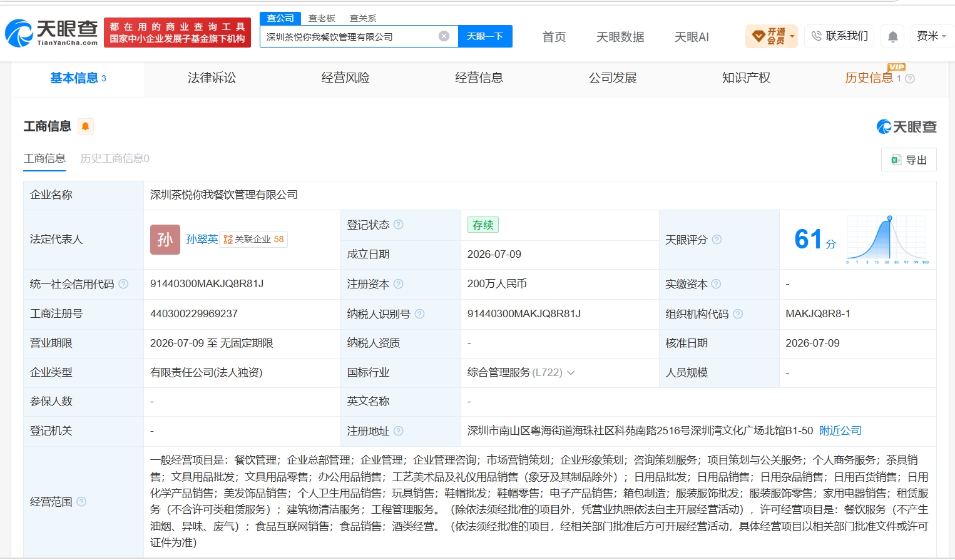Select the 工商信息 sub-tab
The width and height of the screenshot is (955, 560).
44,159
